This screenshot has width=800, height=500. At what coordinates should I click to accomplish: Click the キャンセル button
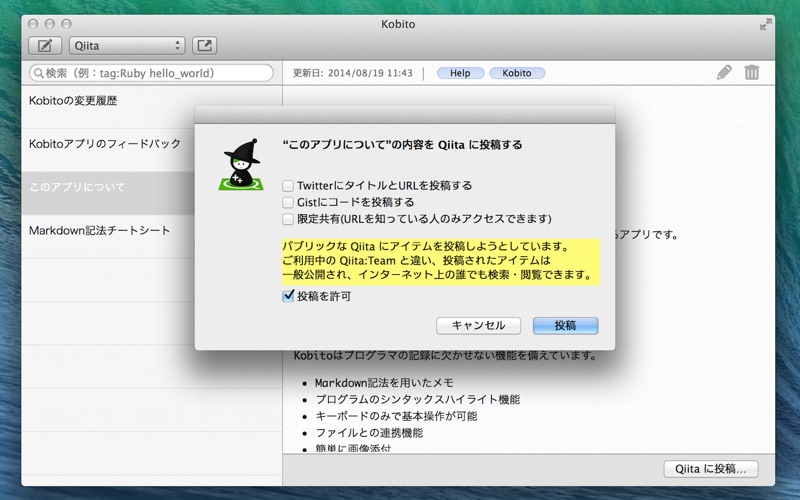pos(479,326)
